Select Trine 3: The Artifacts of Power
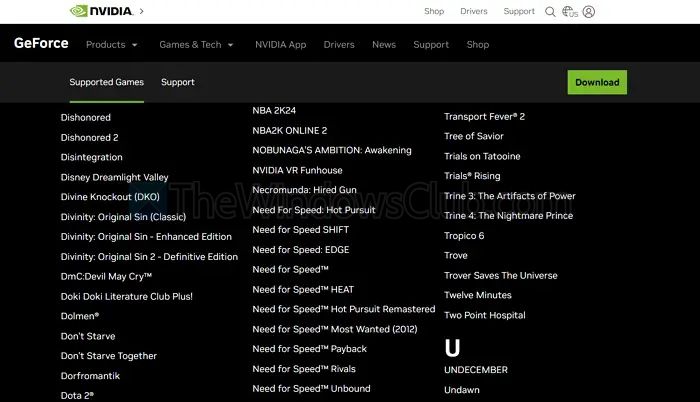Image resolution: width=700 pixels, height=402 pixels. coord(509,196)
